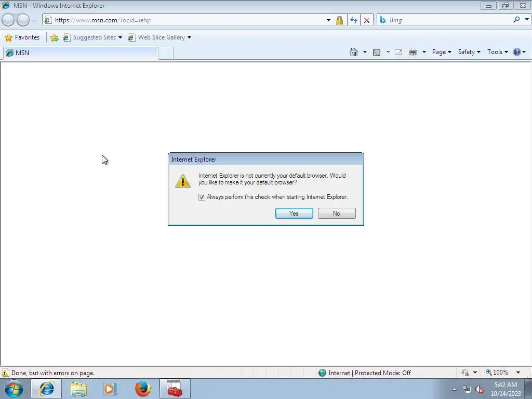Open the Tools menu
The height and width of the screenshot is (399, 532).
coord(497,52)
